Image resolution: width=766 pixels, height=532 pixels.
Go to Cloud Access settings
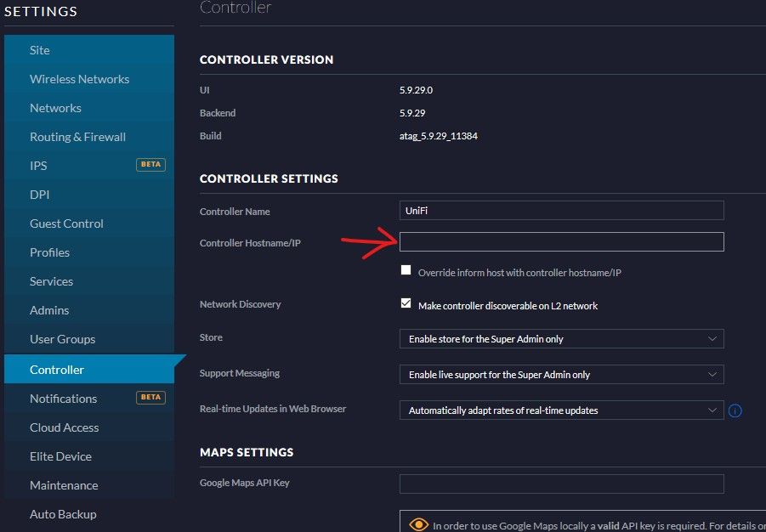(89, 427)
